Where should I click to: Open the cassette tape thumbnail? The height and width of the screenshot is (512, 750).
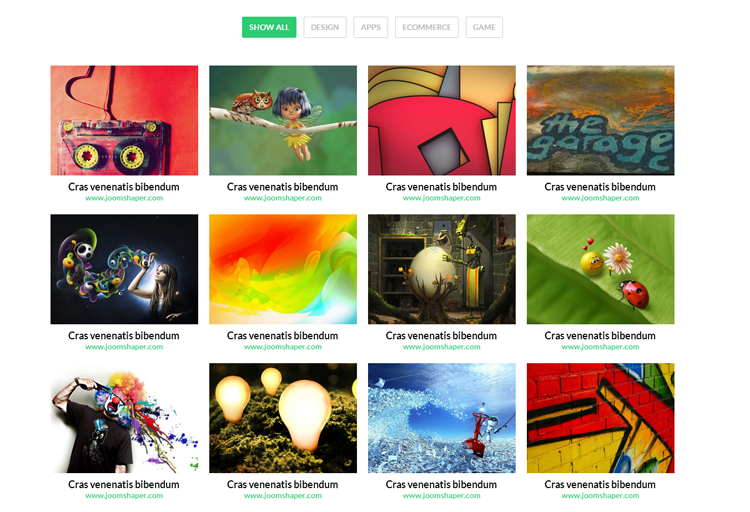124,121
